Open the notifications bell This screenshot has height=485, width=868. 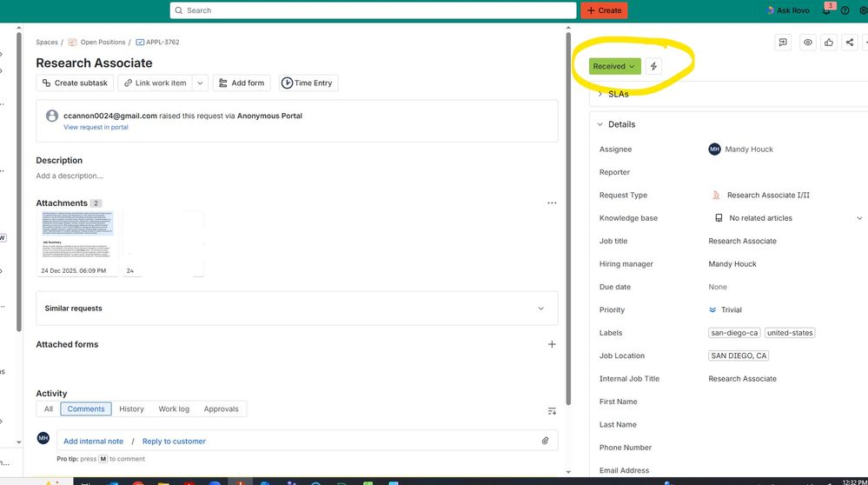pyautogui.click(x=826, y=10)
